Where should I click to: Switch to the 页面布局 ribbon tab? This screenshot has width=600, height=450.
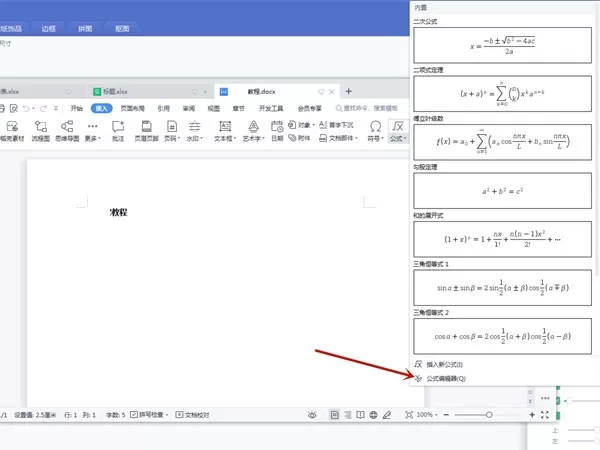tap(132, 108)
